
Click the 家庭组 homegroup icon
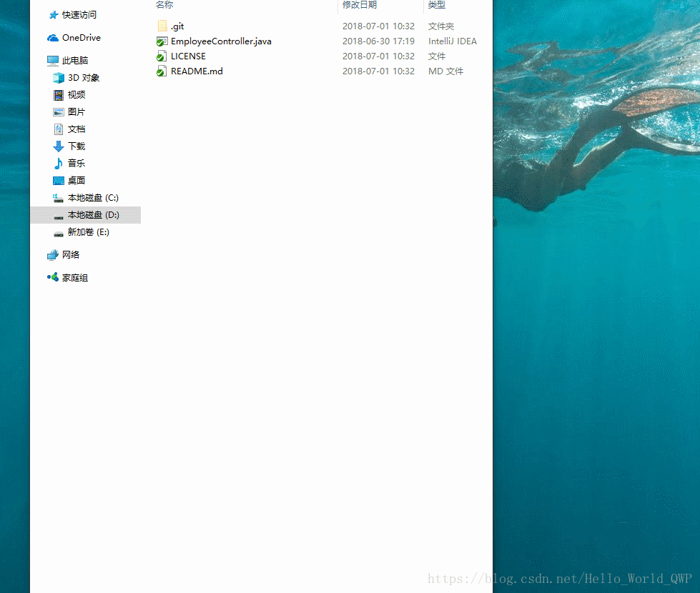53,277
